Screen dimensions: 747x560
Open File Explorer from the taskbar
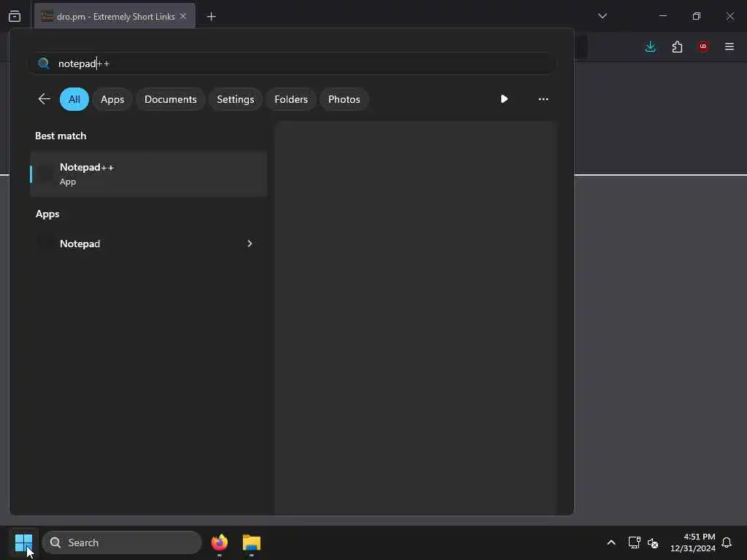pyautogui.click(x=252, y=542)
